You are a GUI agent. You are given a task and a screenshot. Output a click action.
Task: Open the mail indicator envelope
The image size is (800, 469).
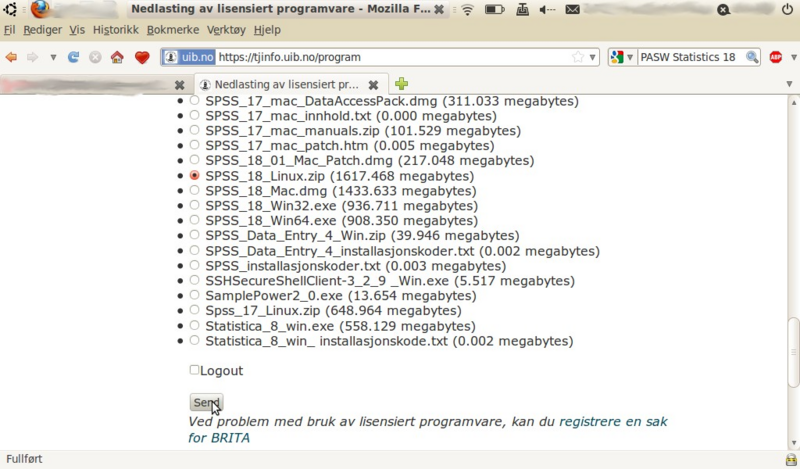[572, 9]
